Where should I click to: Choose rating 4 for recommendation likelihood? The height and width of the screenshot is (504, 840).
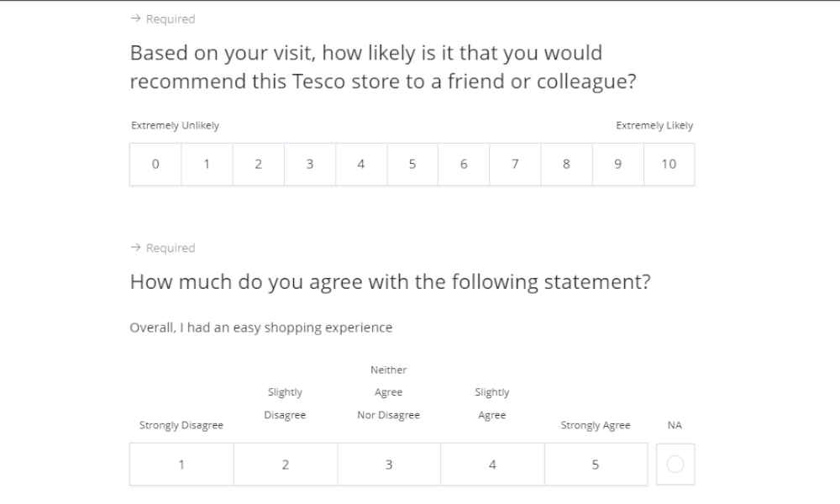[361, 165]
